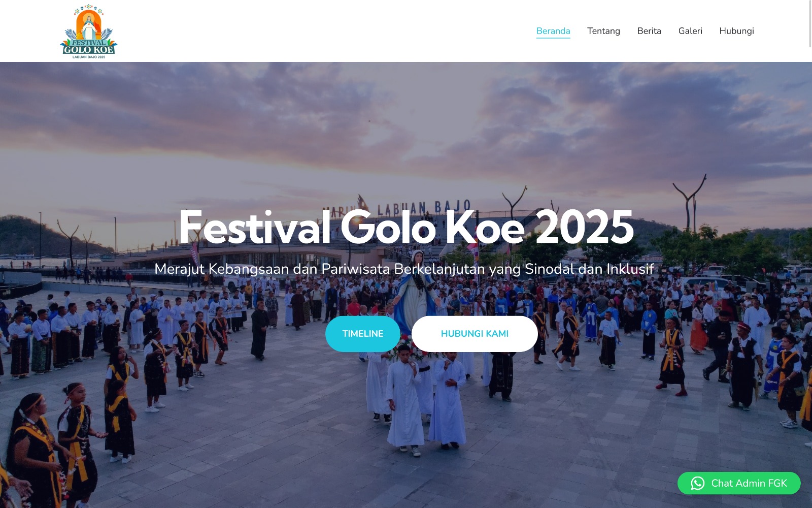This screenshot has width=812, height=508.
Task: Click the Festival Golo Koe 2025 heading
Action: (x=406, y=227)
